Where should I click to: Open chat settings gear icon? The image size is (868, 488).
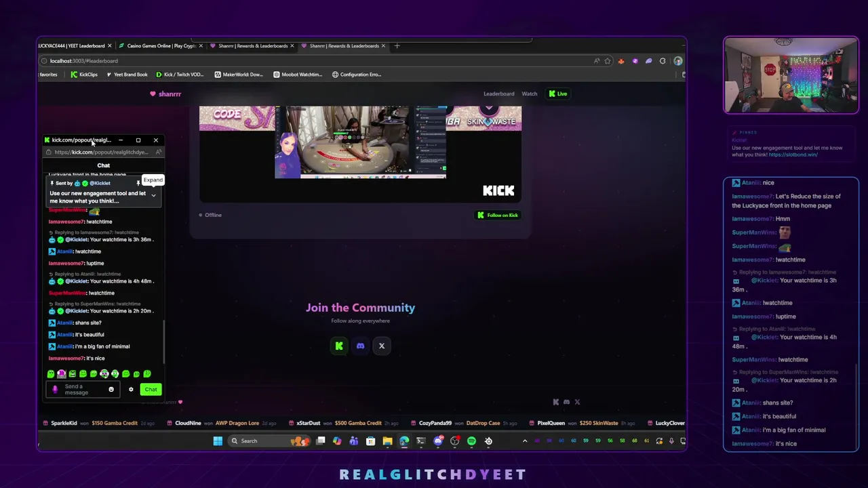point(131,389)
